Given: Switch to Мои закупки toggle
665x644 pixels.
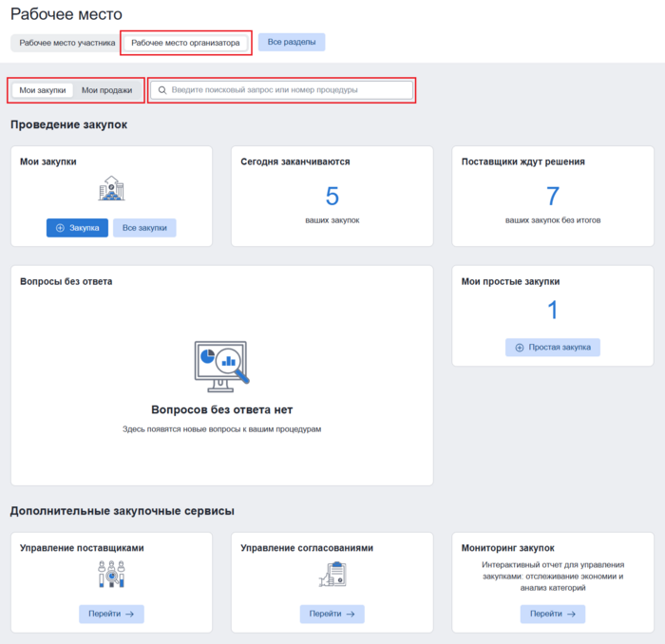Looking at the screenshot, I should pyautogui.click(x=43, y=90).
